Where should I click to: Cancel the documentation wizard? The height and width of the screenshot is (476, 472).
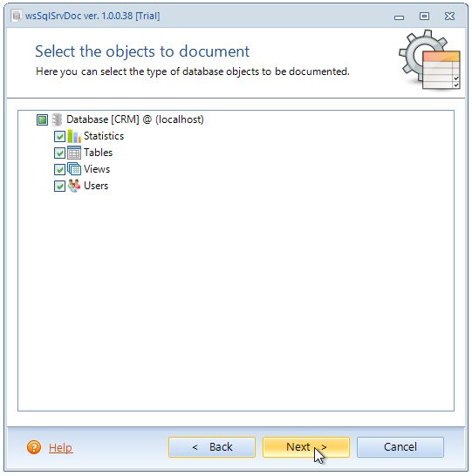400,447
